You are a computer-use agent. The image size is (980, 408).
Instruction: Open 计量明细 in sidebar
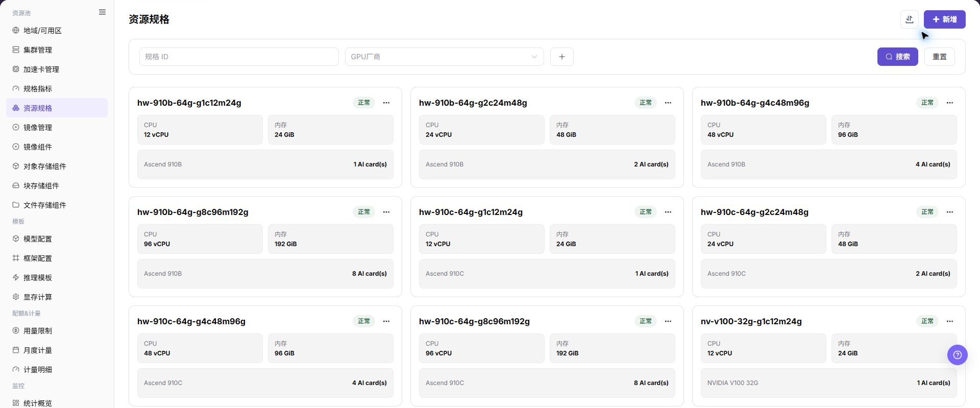57,370
